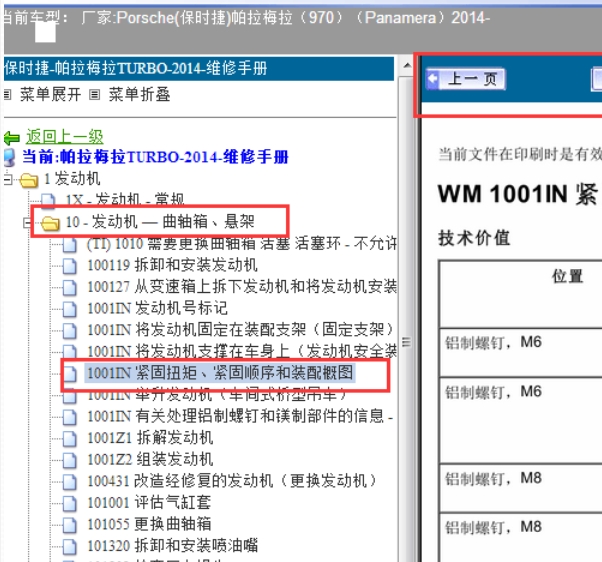Click document icon of 101320 拆卸和安装喷油嘴
This screenshot has height=562, width=602.
[69, 546]
